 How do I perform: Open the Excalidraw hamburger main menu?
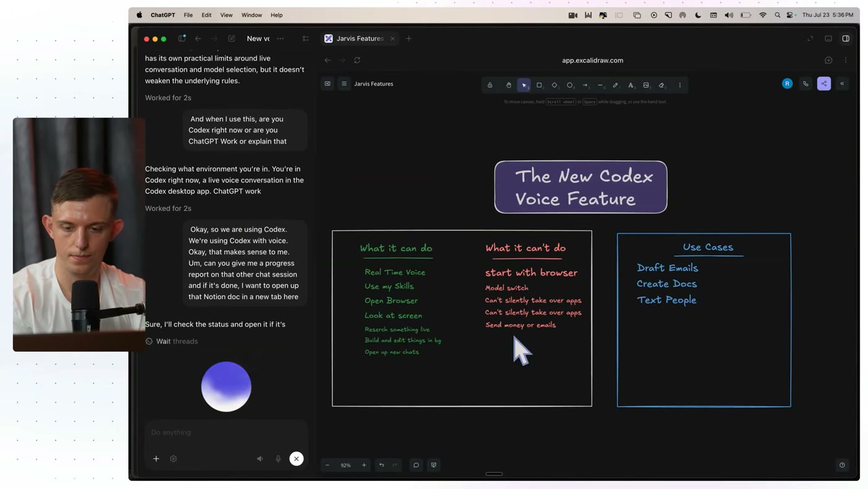[344, 84]
